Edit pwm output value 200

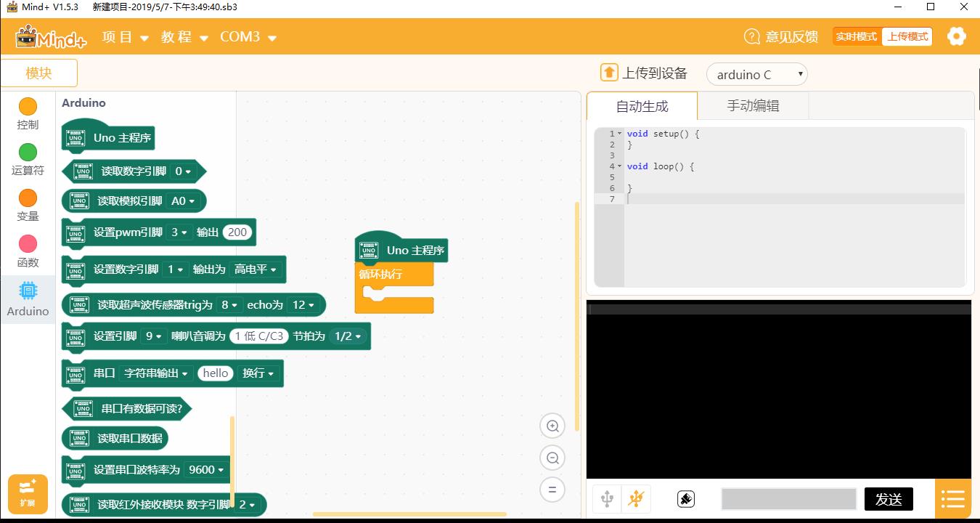tap(237, 232)
